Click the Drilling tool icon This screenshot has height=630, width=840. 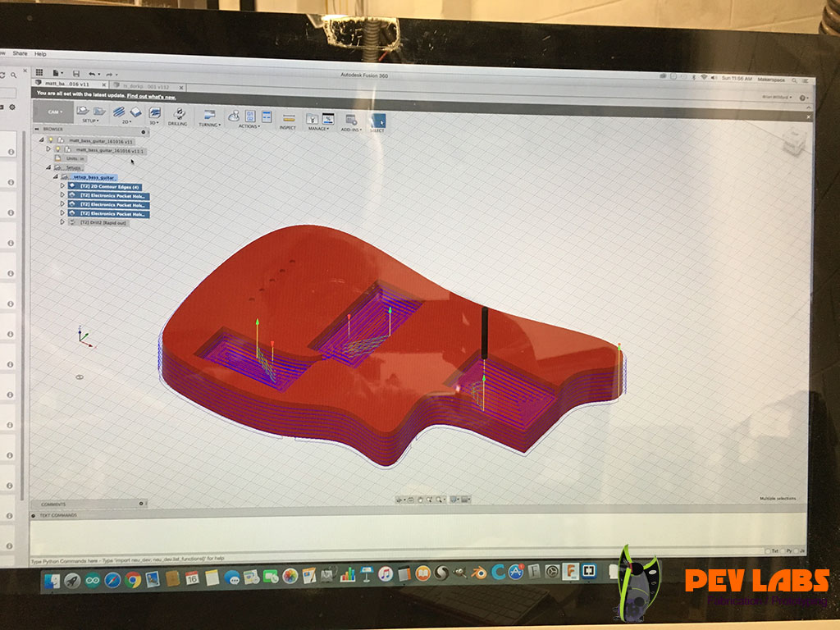click(177, 115)
